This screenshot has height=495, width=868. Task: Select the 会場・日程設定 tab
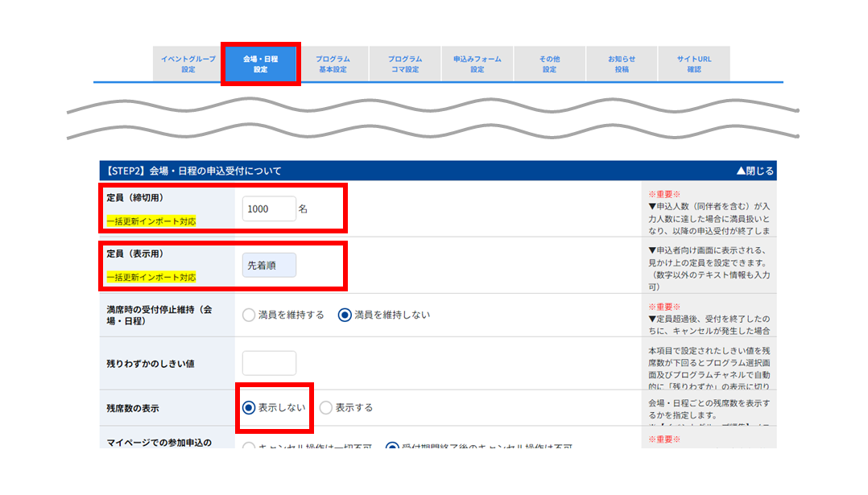[260, 64]
